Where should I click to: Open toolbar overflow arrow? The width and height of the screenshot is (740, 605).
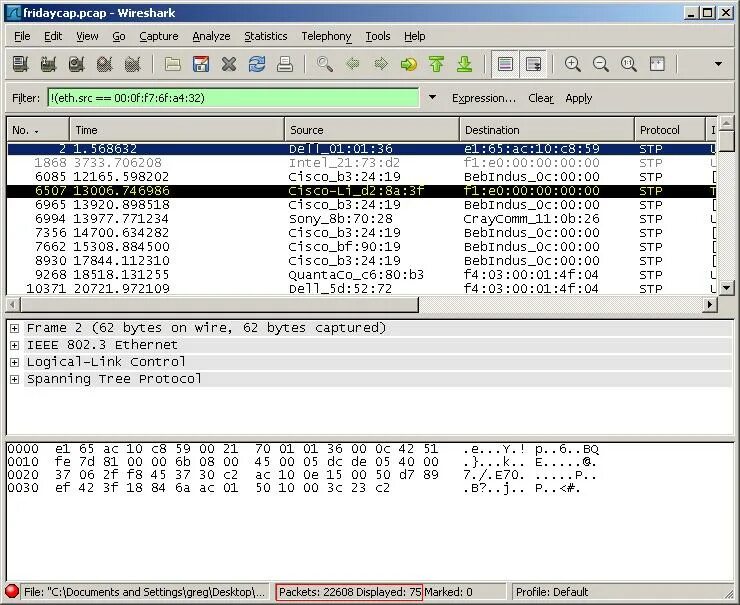click(718, 64)
